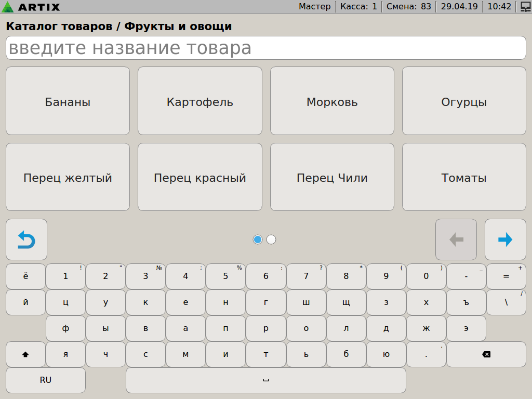Choose the Перец Чили product
Image resolution: width=532 pixels, height=399 pixels.
[332, 177]
